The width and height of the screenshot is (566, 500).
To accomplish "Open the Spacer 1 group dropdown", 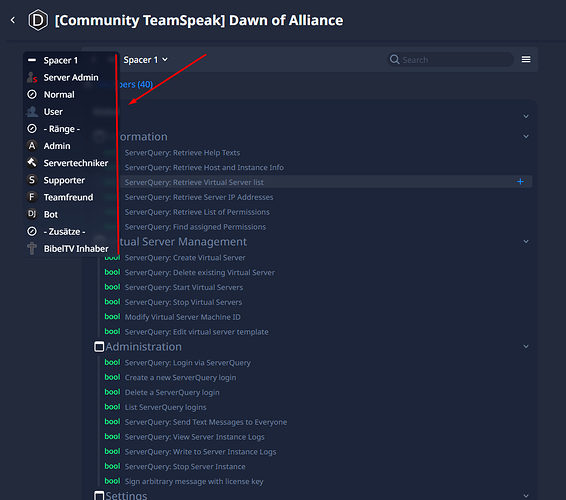I will 145,60.
